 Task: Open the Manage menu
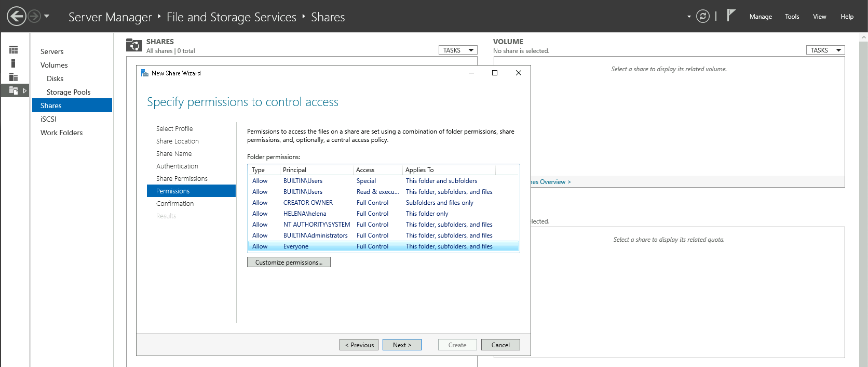[x=760, y=17]
